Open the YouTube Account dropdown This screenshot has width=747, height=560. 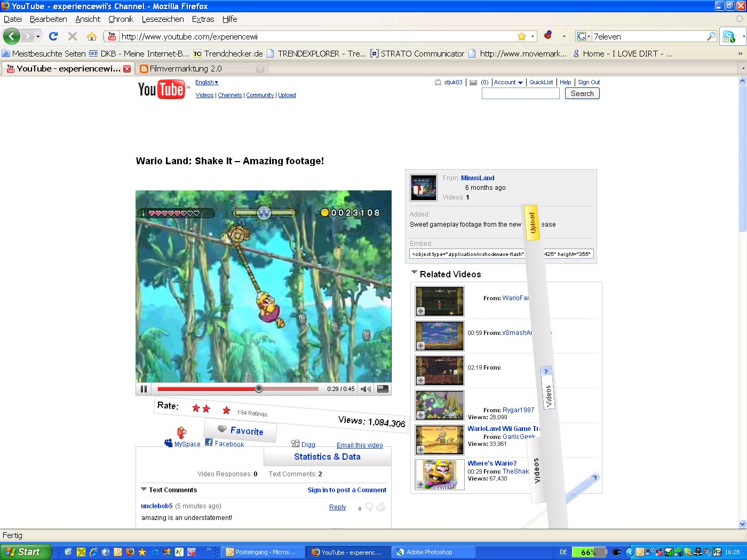(x=508, y=82)
